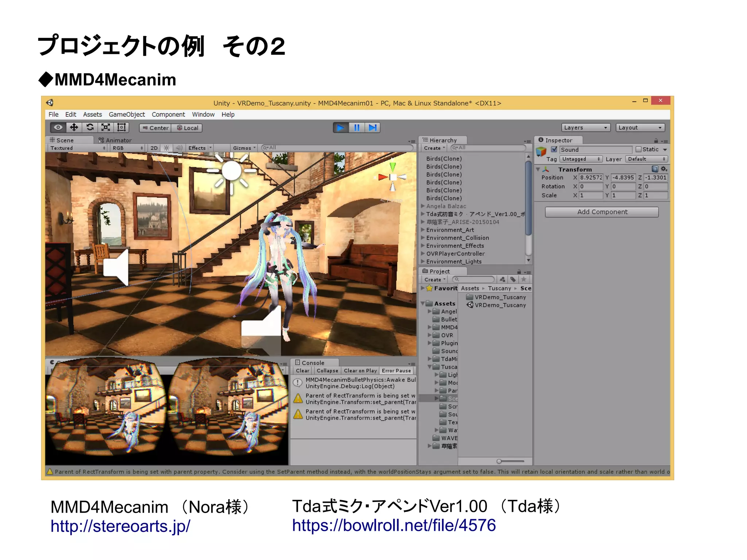Open Project Create dropdown
The height and width of the screenshot is (560, 747).
point(435,279)
